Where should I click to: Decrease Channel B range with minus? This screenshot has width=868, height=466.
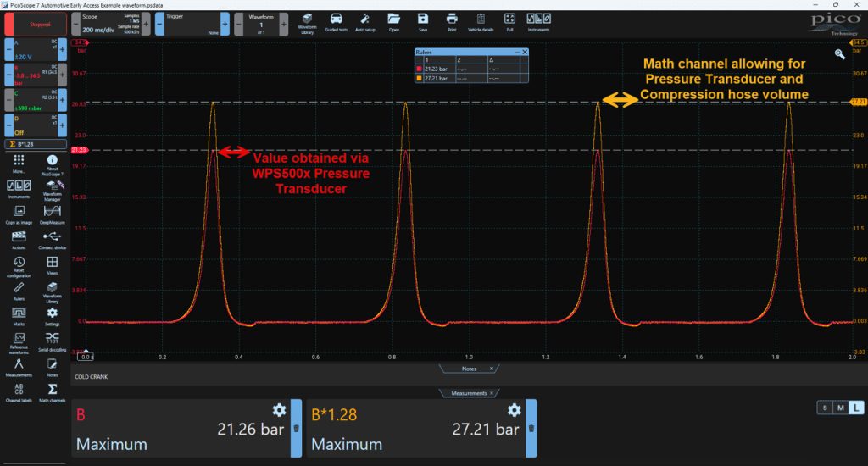(8, 75)
